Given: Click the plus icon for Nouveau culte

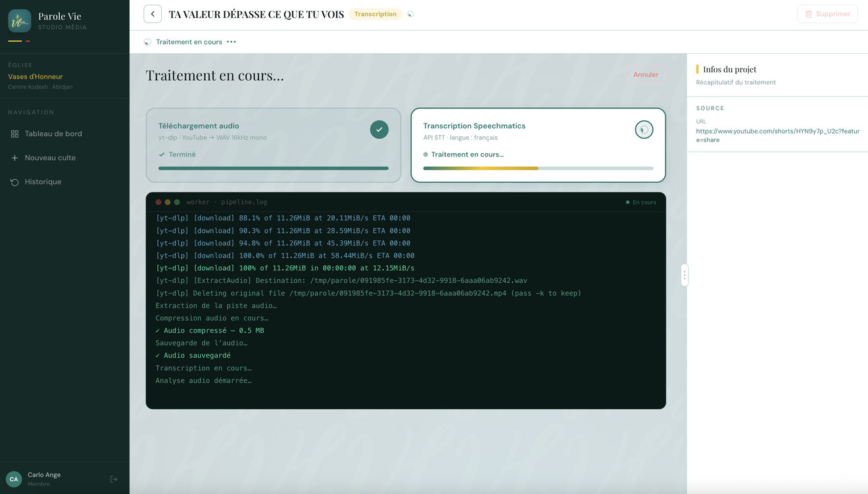Looking at the screenshot, I should [x=14, y=158].
